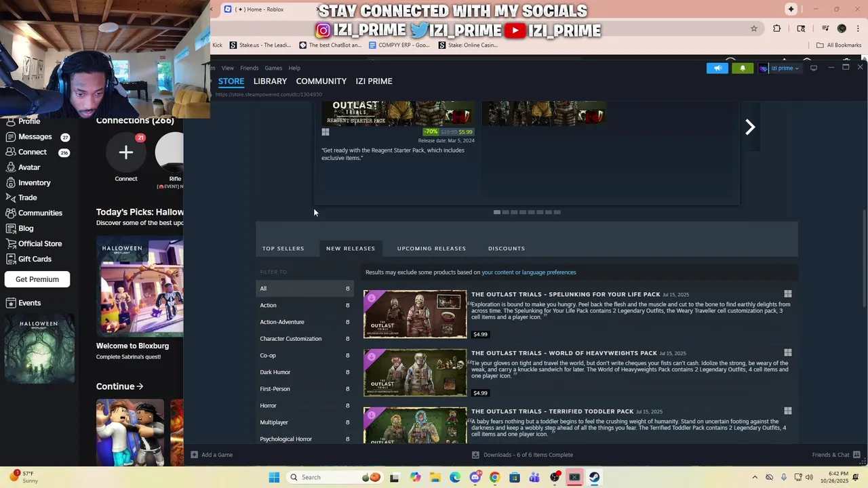
Task: Open the Steam Help menu
Action: click(x=294, y=68)
